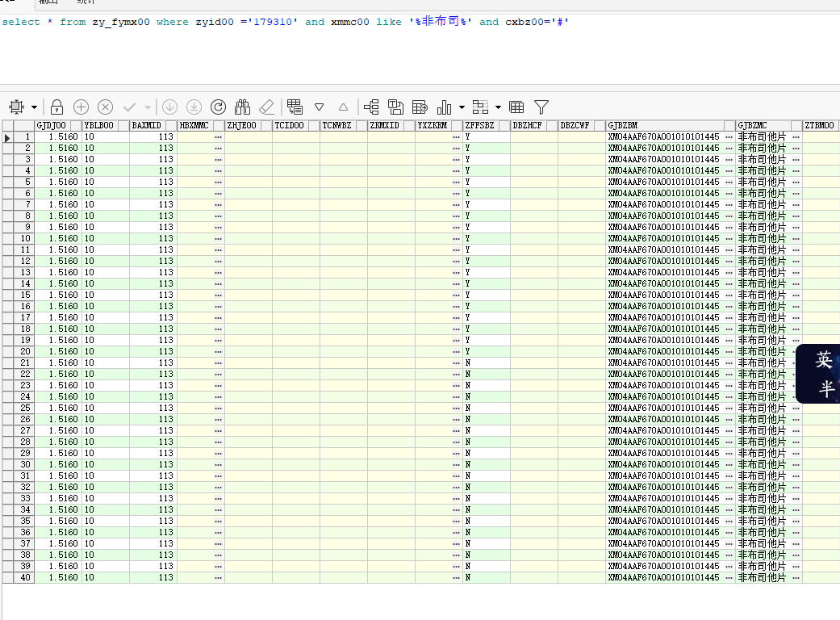The height and width of the screenshot is (620, 840).
Task: Open the single record view icon
Action: (295, 107)
